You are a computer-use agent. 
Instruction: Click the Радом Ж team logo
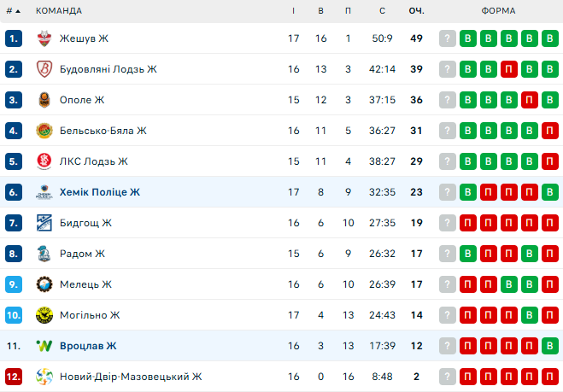(44, 254)
